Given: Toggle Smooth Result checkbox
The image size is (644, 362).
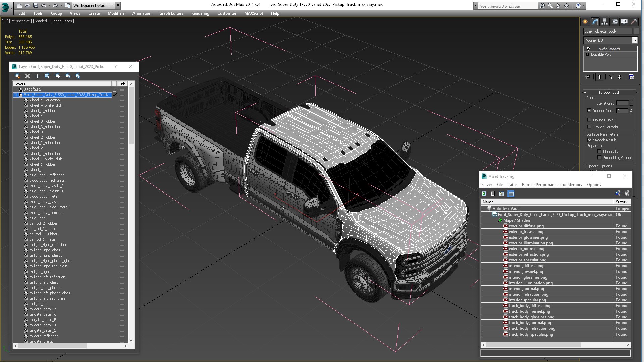Looking at the screenshot, I should tap(589, 140).
